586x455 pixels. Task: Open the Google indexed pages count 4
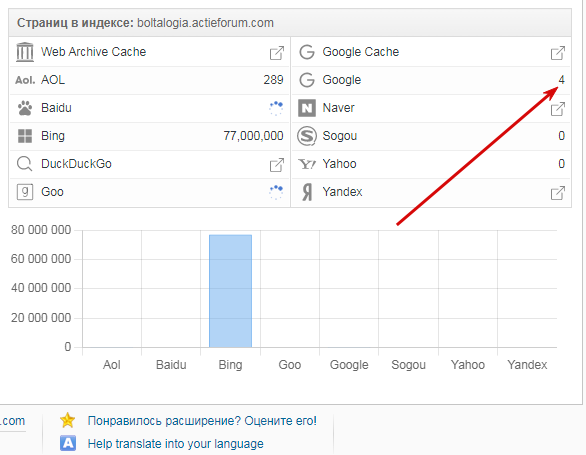point(561,80)
